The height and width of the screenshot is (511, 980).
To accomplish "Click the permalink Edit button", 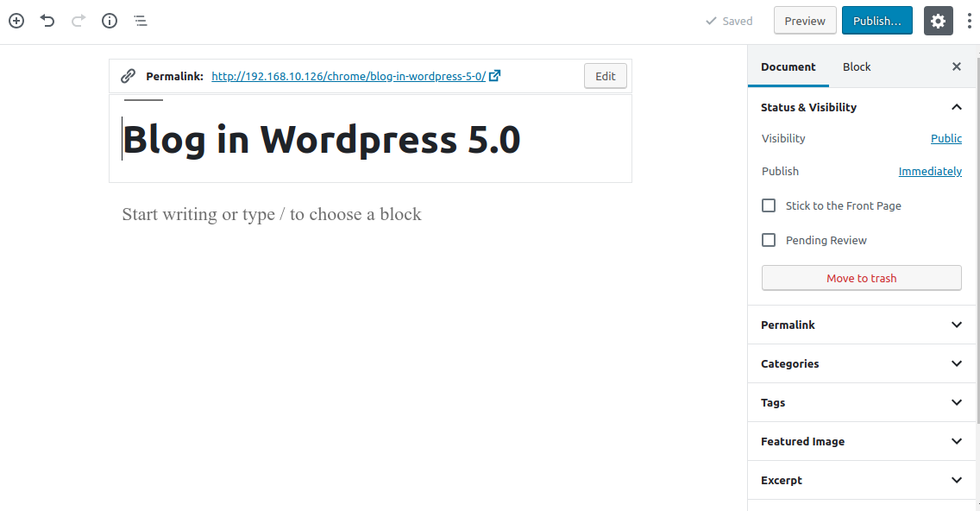I will [605, 76].
